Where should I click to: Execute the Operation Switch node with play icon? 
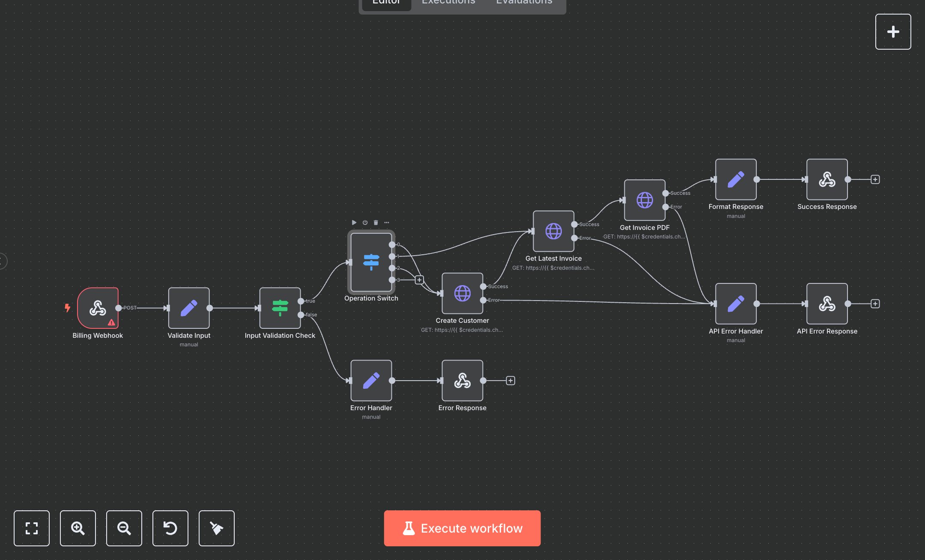pos(354,223)
